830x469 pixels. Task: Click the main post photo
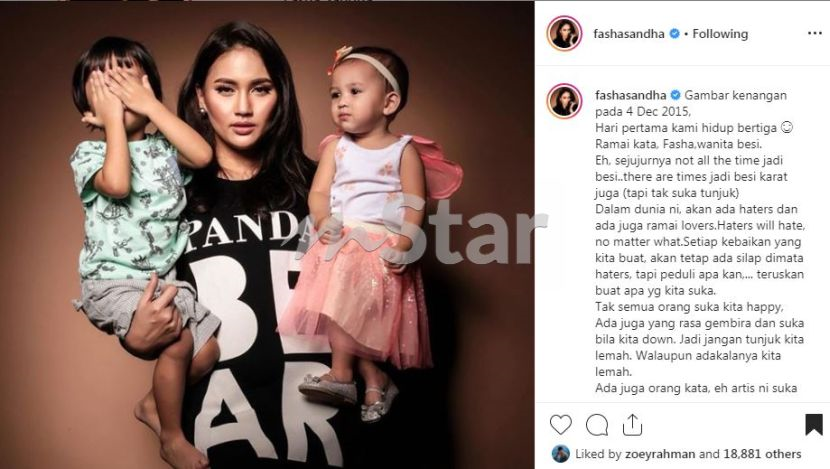(x=267, y=236)
